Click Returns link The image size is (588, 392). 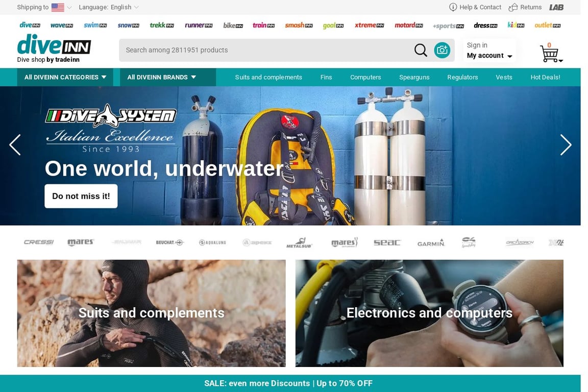(531, 7)
